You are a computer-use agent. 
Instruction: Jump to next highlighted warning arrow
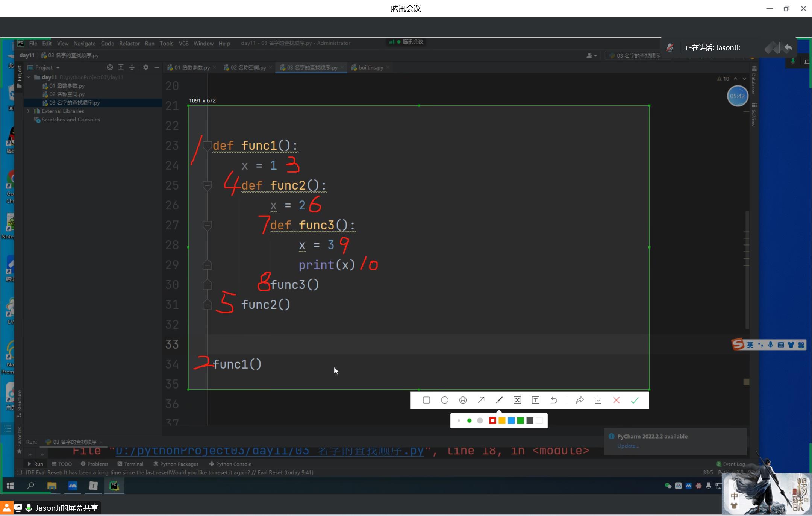pos(744,79)
